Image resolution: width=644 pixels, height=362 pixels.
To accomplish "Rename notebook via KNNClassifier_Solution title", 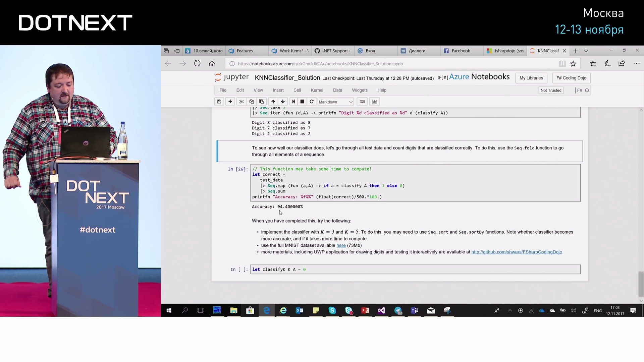I will coord(287,78).
